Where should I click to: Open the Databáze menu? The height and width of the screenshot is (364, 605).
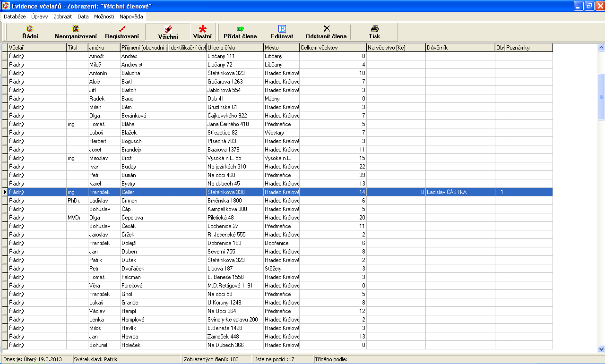(15, 16)
